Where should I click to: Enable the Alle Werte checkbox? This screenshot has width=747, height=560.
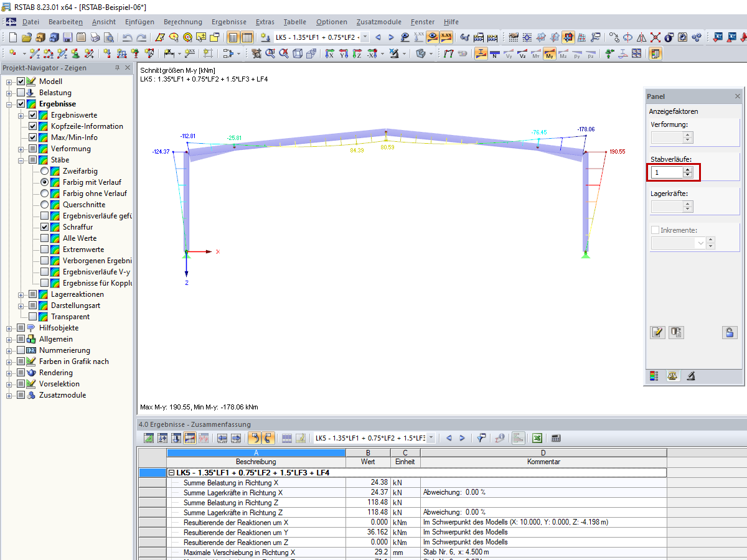click(x=44, y=238)
